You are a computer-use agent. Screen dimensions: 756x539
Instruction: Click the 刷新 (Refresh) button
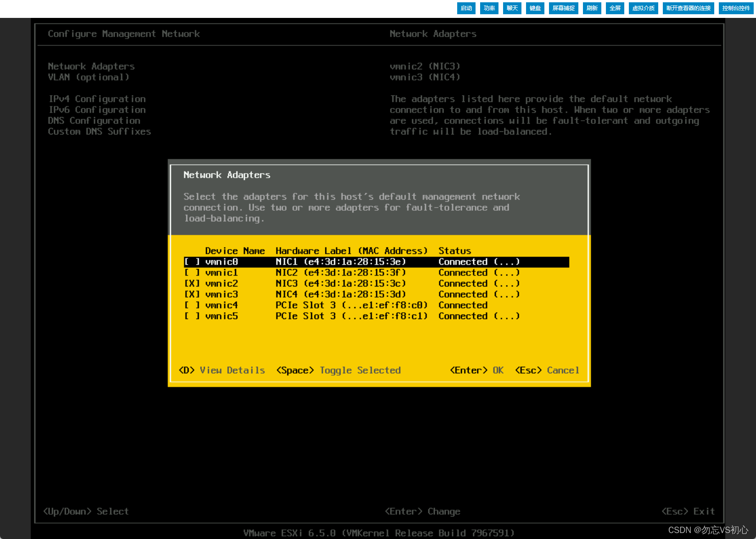tap(592, 8)
